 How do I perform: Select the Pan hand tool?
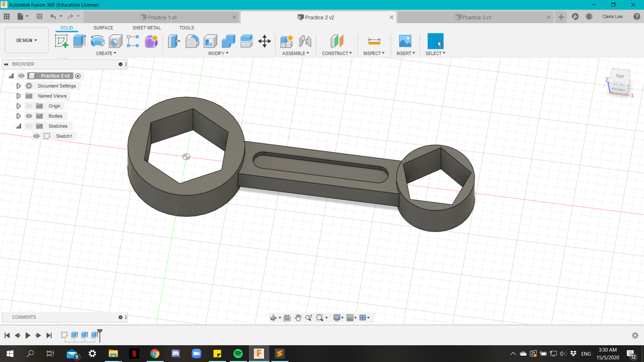tap(298, 318)
